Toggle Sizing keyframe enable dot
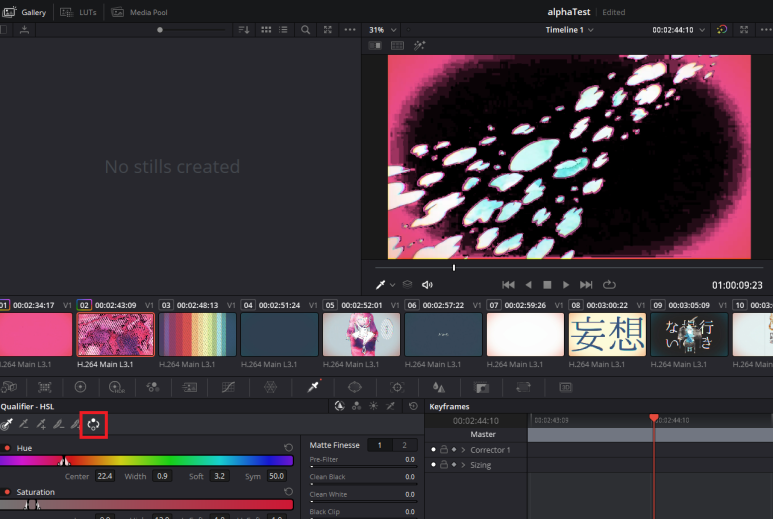The height and width of the screenshot is (519, 773). click(x=433, y=465)
